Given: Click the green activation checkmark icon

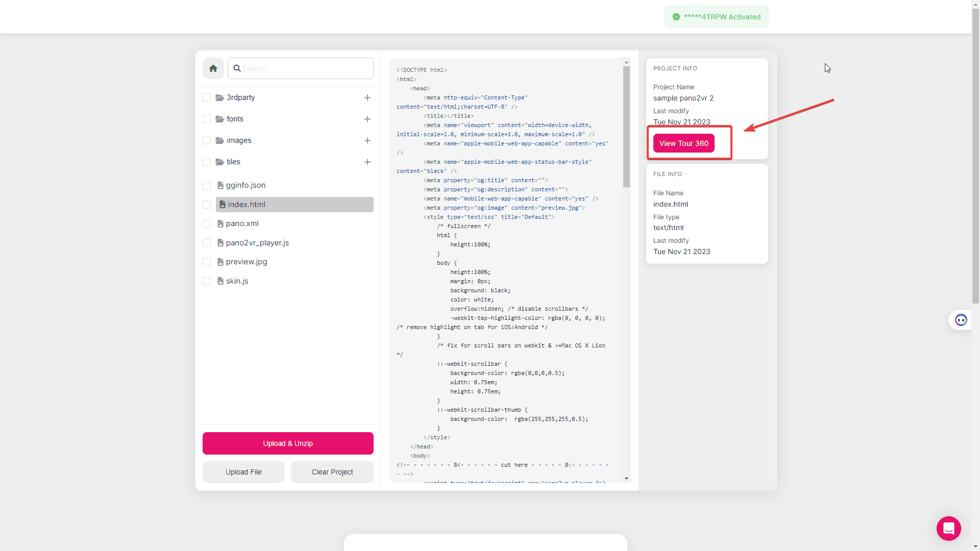Looking at the screenshot, I should [676, 17].
